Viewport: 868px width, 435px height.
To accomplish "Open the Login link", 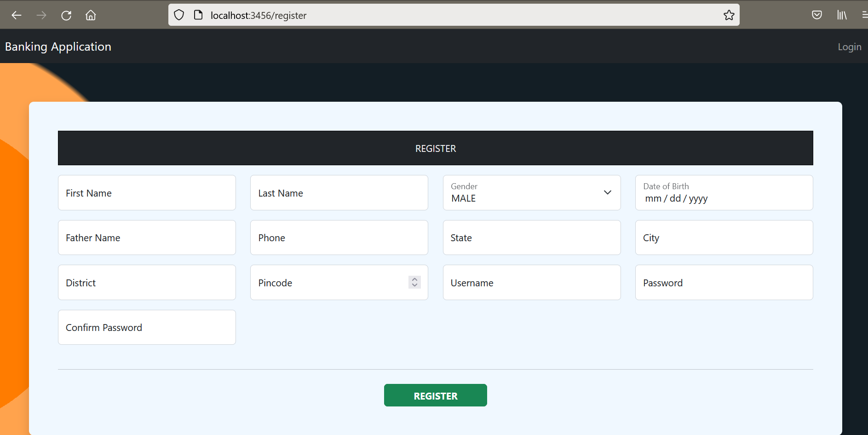I will [849, 46].
